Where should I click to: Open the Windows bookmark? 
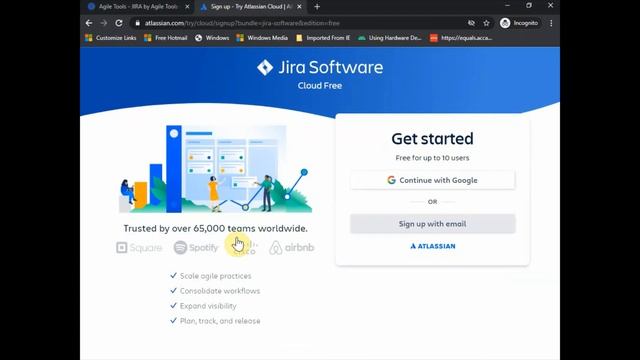tap(212, 38)
